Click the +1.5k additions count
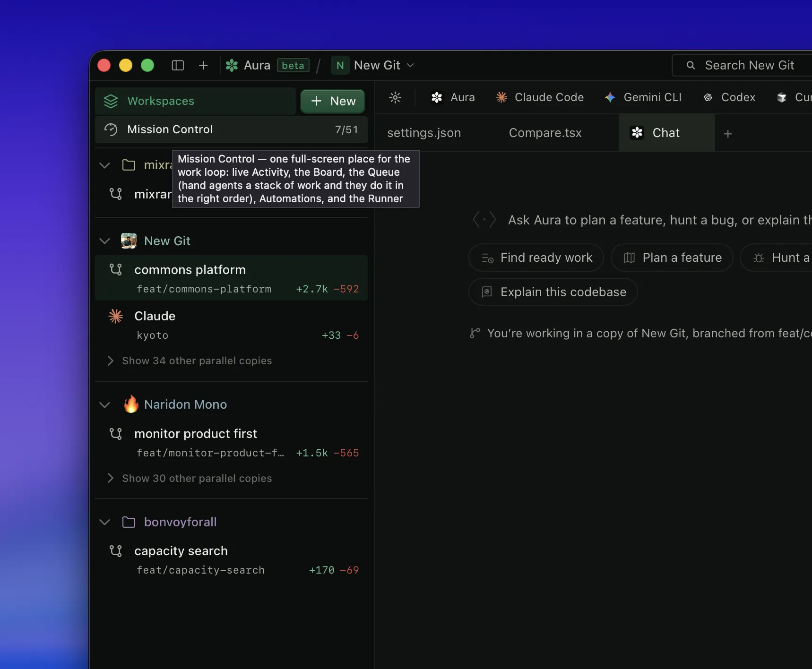This screenshot has width=812, height=669. pos(312,453)
